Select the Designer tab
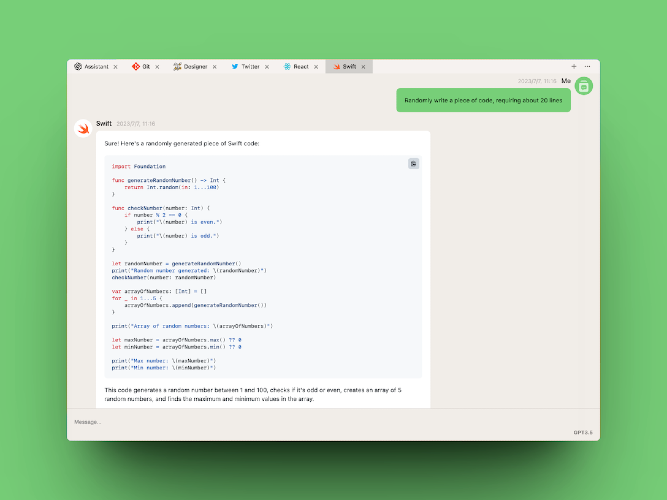Screen dimensions: 667x500 tap(195, 67)
